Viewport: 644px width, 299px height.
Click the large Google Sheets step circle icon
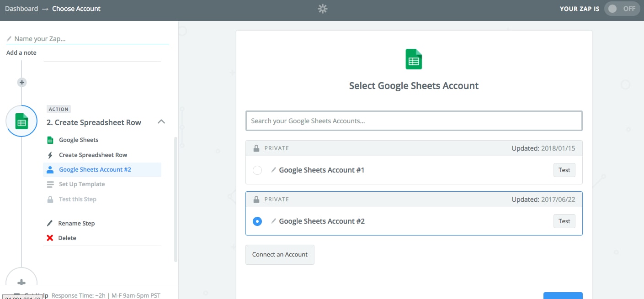(21, 121)
